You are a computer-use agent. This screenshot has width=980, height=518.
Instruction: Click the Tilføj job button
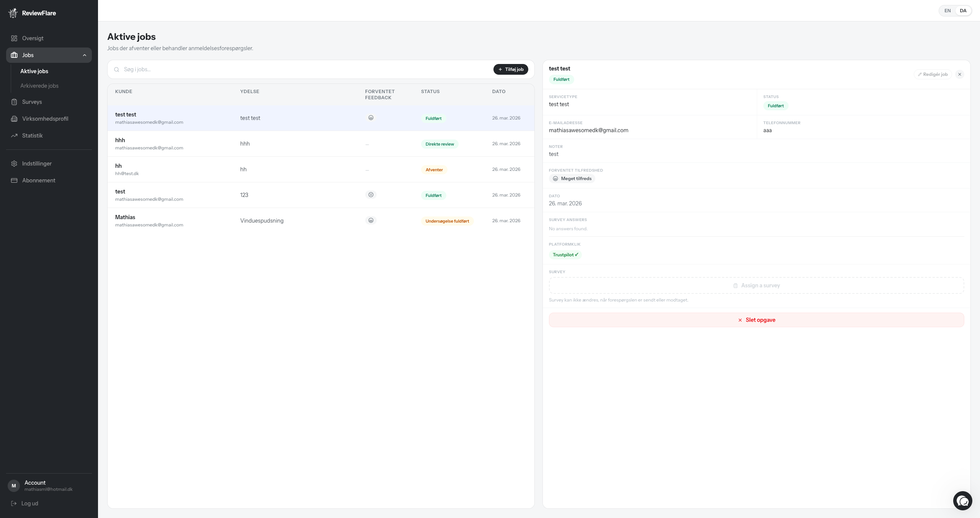pyautogui.click(x=511, y=69)
